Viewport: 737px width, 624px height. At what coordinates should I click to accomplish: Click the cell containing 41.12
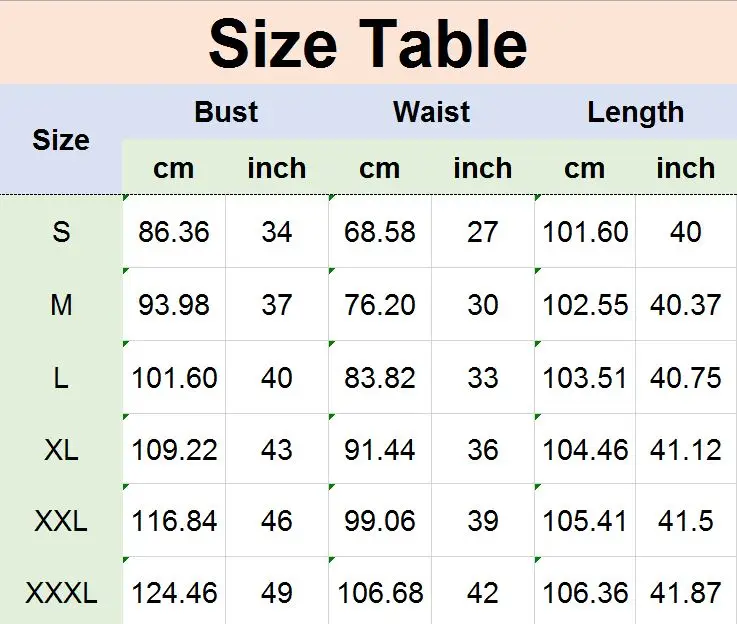(686, 450)
